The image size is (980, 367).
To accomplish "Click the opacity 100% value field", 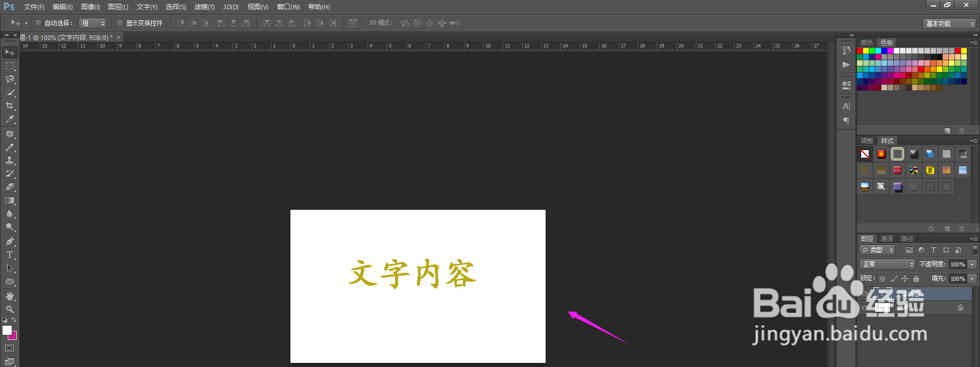I will point(958,264).
